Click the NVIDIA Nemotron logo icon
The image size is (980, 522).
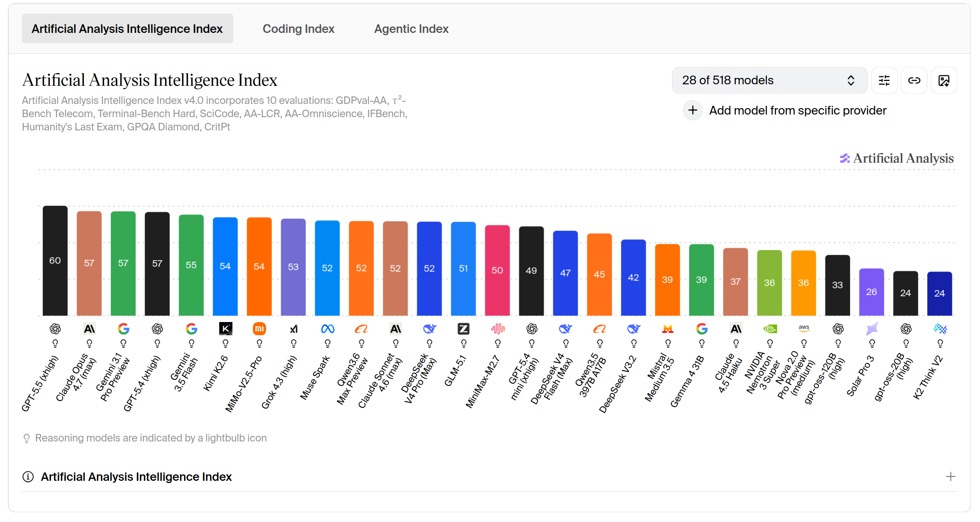pos(769,328)
